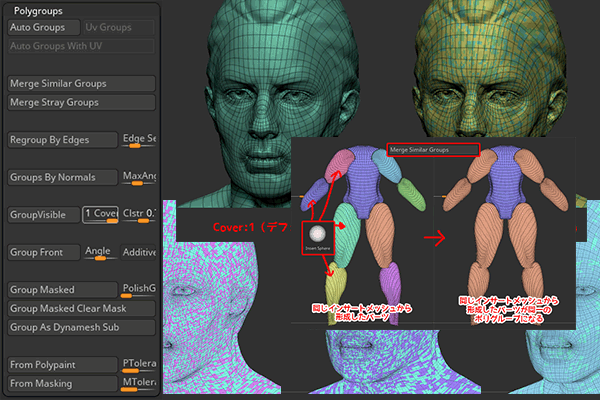Image resolution: width=600 pixels, height=400 pixels.
Task: Click the Coverage slider field
Action: click(102, 214)
